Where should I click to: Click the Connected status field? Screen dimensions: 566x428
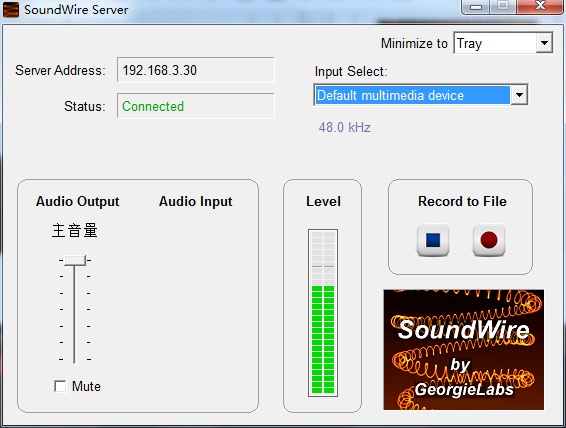[x=196, y=106]
